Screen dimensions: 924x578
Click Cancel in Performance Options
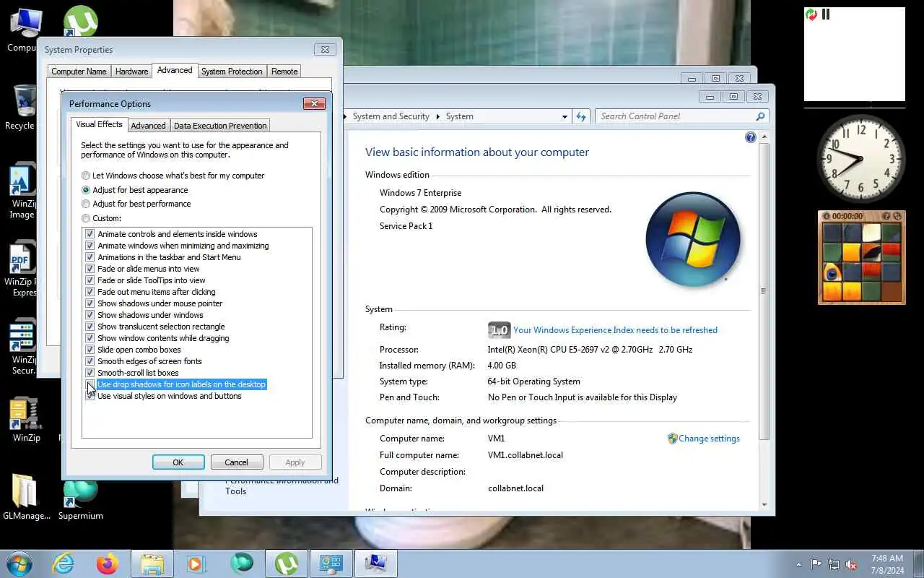(236, 462)
